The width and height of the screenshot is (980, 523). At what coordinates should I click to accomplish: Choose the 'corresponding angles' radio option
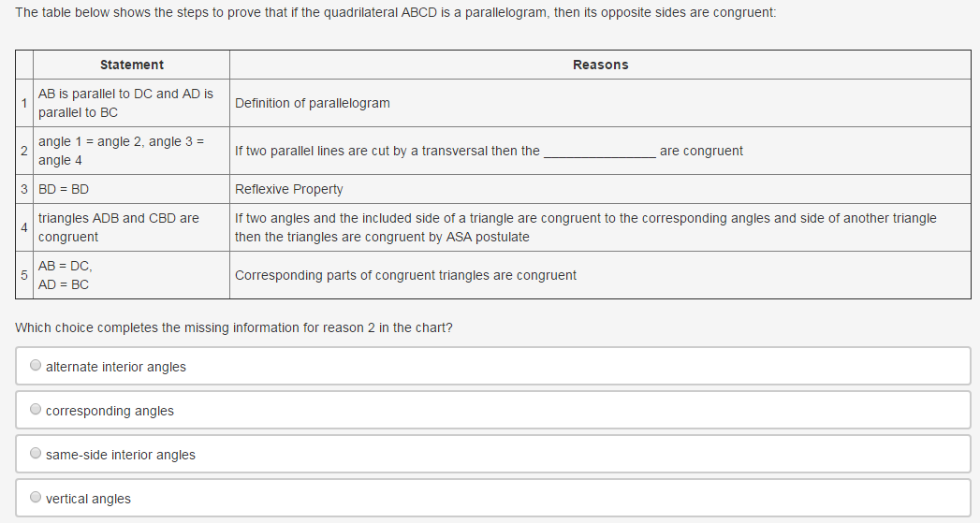(36, 409)
